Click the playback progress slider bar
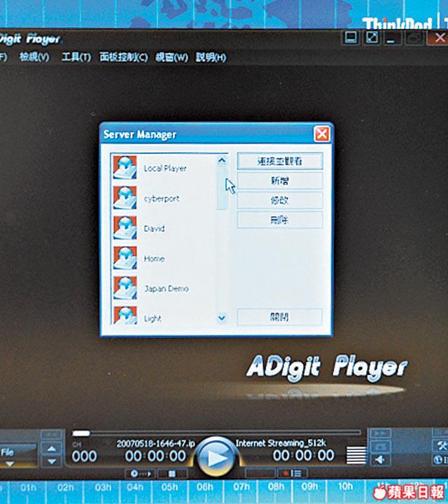The width and height of the screenshot is (448, 504). tap(217, 433)
